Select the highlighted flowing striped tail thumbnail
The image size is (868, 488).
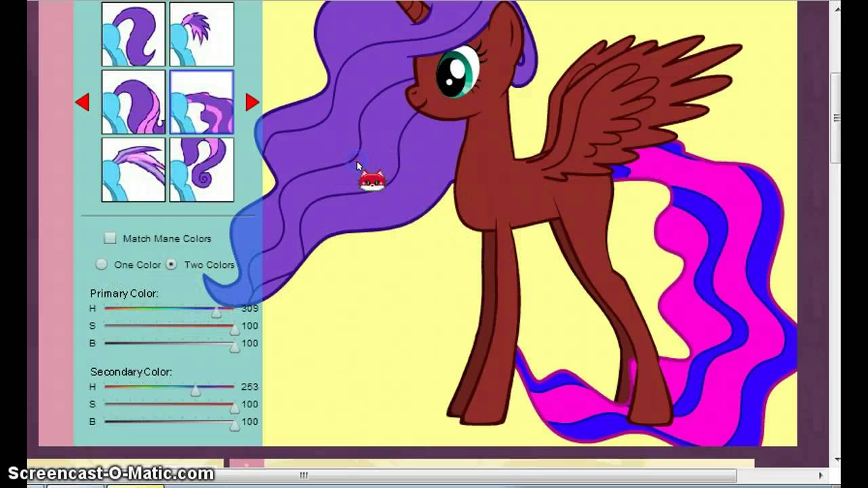(201, 102)
